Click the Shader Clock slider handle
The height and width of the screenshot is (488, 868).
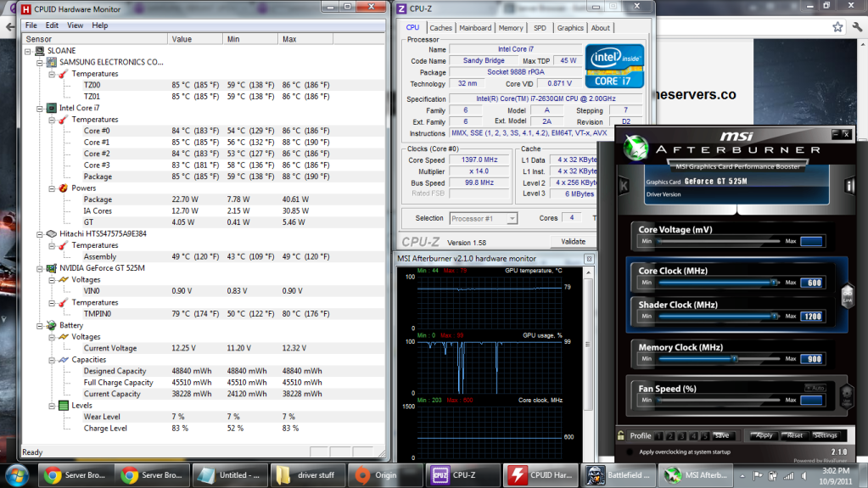point(774,317)
